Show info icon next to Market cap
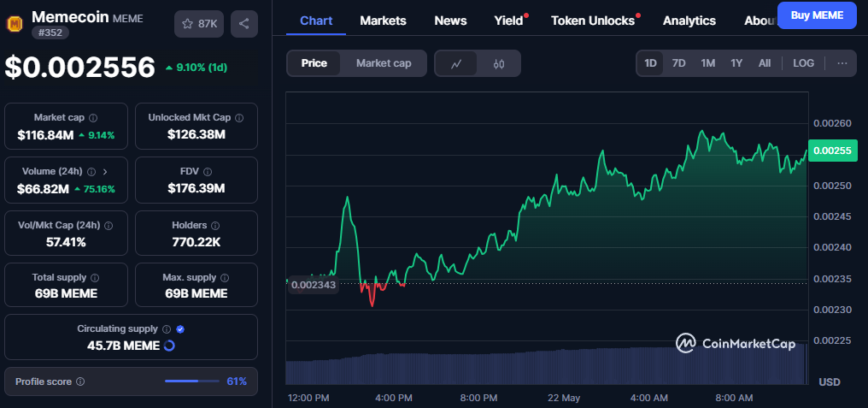The height and width of the screenshot is (408, 868). [x=94, y=117]
